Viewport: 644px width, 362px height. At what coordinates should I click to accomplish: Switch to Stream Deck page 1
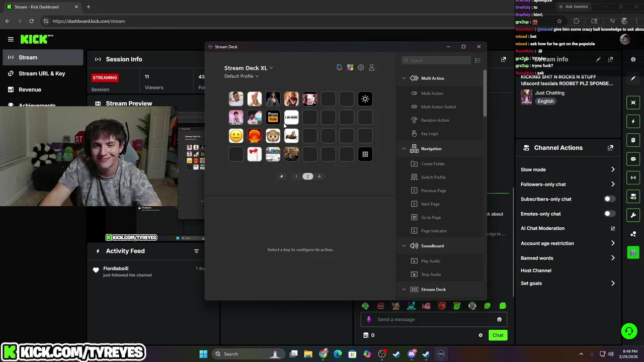(296, 176)
